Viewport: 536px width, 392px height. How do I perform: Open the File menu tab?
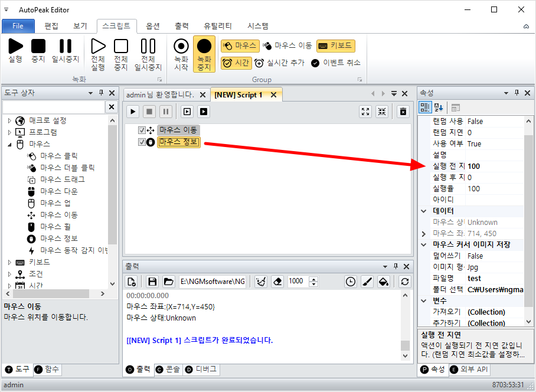[x=18, y=26]
